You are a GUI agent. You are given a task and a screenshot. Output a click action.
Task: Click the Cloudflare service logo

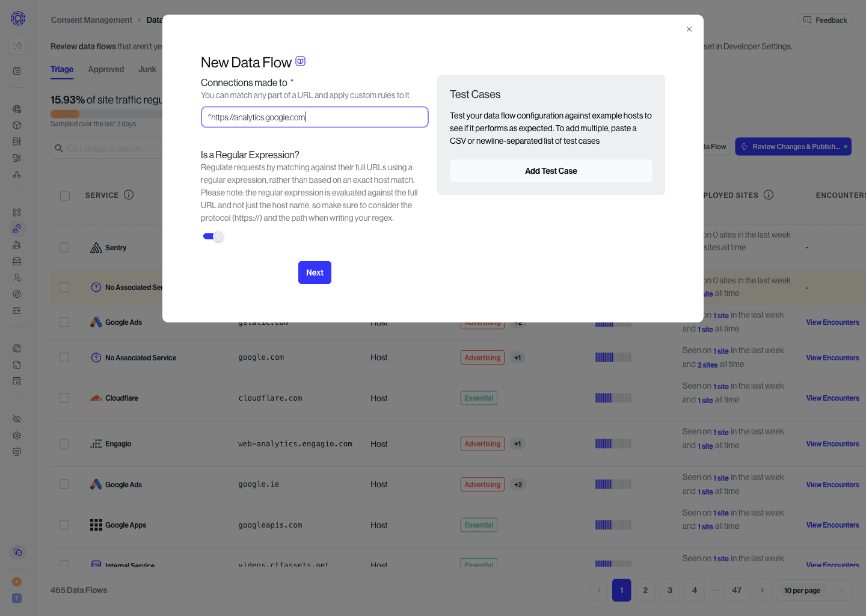click(x=96, y=398)
